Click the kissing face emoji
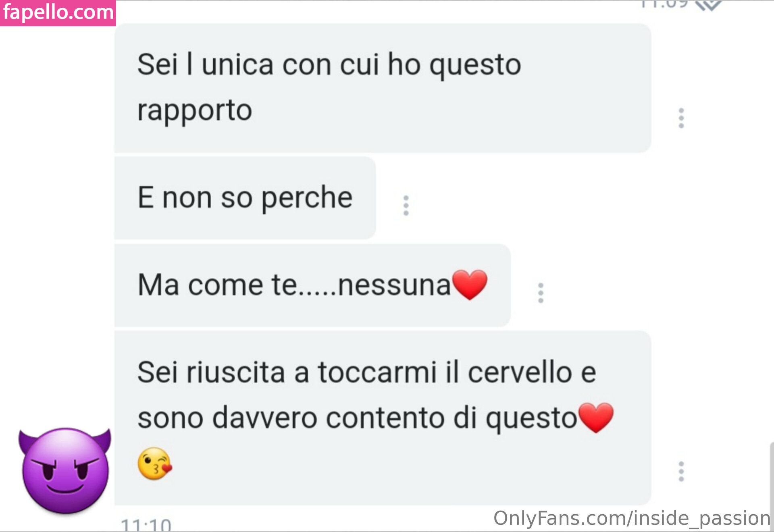Viewport: 774px width, 532px height. pyautogui.click(x=155, y=463)
